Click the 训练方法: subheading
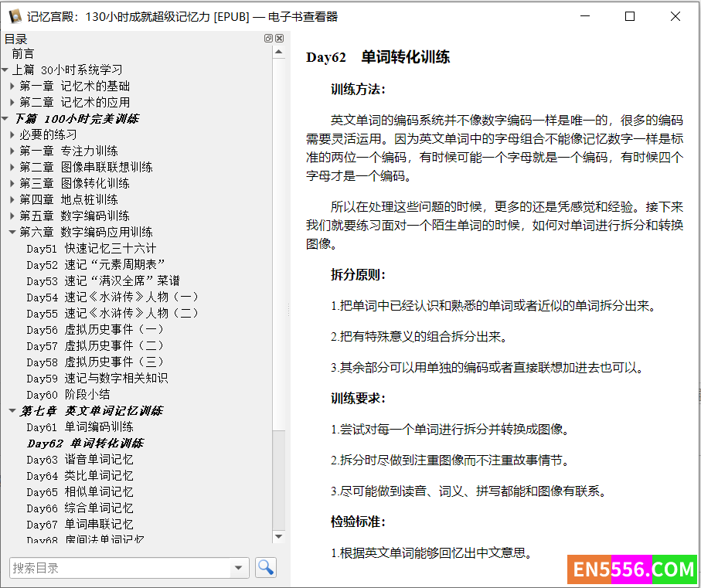 [358, 90]
